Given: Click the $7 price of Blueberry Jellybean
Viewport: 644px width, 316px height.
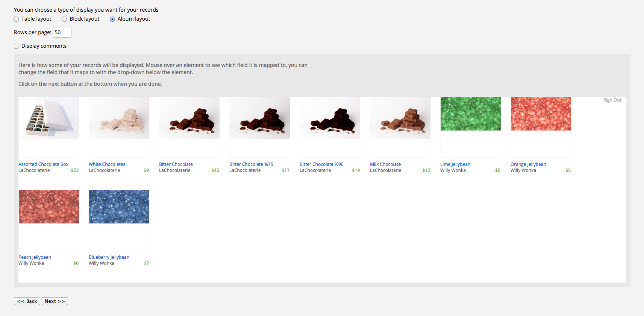Looking at the screenshot, I should tap(146, 263).
